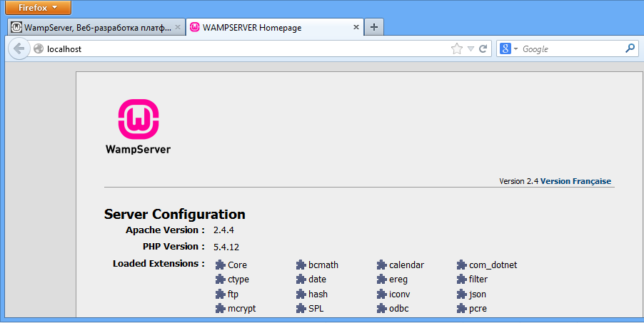The width and height of the screenshot is (644, 323).
Task: Click the browser back arrow button
Action: (x=17, y=49)
